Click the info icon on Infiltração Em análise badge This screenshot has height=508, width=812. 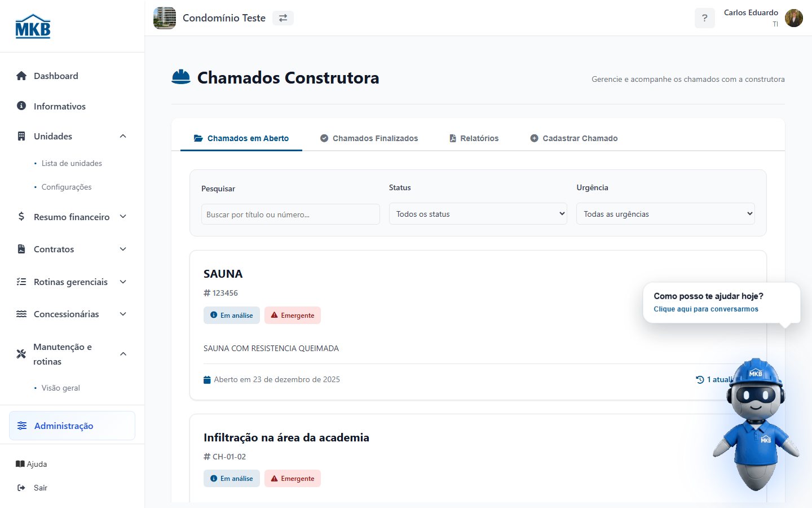214,478
